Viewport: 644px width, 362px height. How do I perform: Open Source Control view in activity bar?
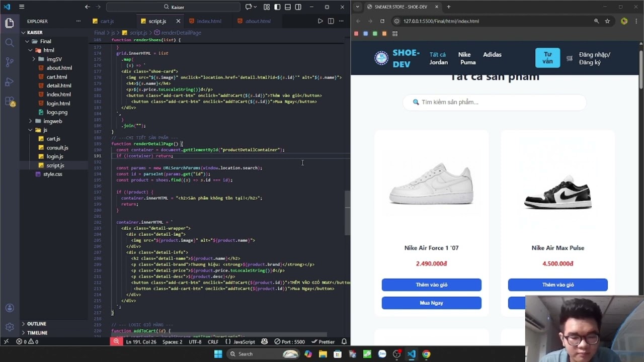(9, 62)
